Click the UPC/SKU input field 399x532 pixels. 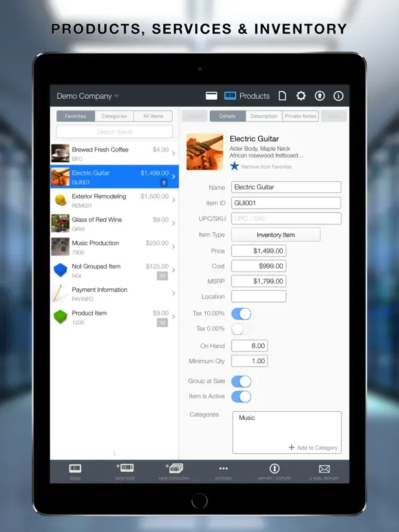click(x=286, y=218)
